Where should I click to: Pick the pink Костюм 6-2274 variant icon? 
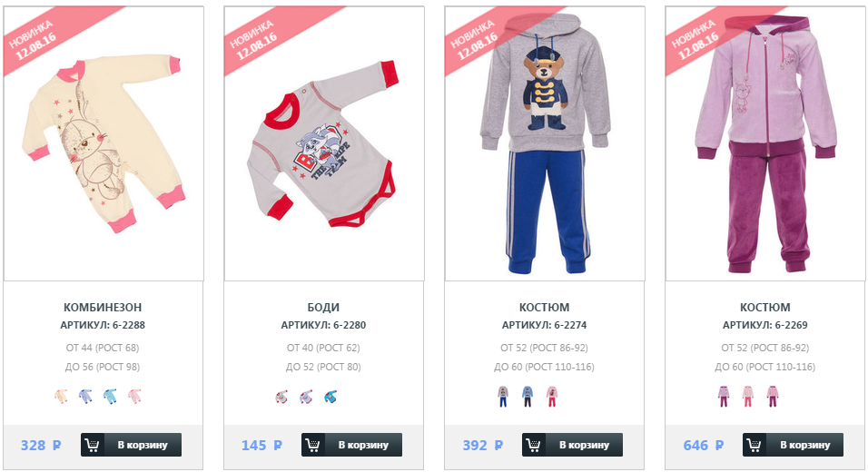point(552,397)
